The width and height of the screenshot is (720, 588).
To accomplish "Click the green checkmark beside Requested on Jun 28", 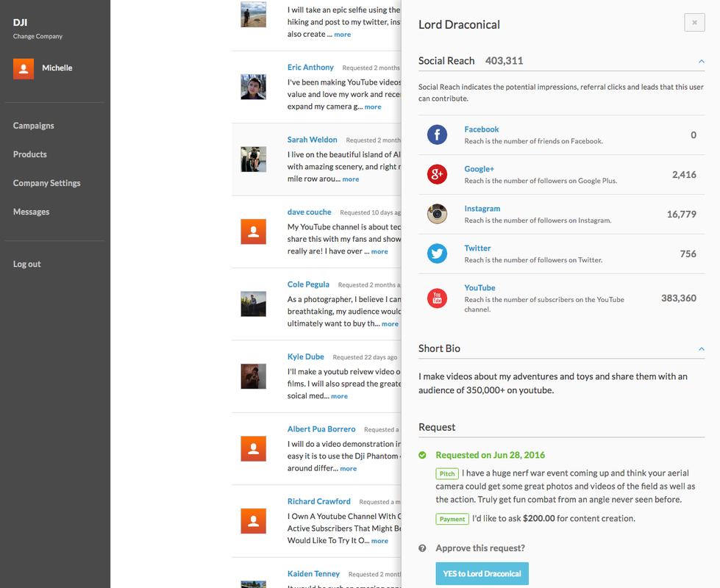I will point(422,455).
